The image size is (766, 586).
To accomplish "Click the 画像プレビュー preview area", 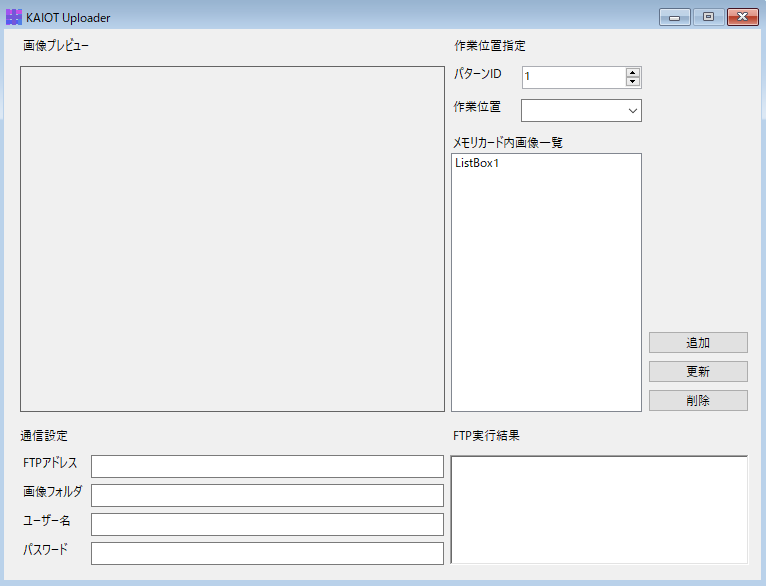I will pyautogui.click(x=232, y=239).
